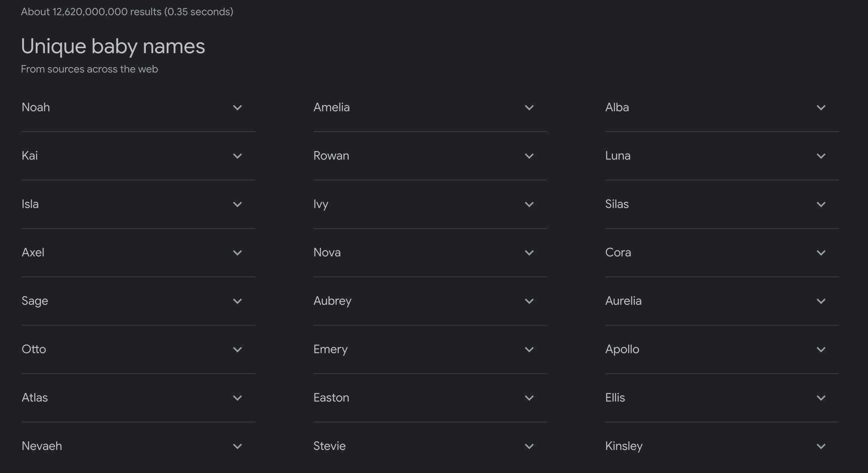The width and height of the screenshot is (868, 473).
Task: Select the Sage name label
Action: point(35,301)
